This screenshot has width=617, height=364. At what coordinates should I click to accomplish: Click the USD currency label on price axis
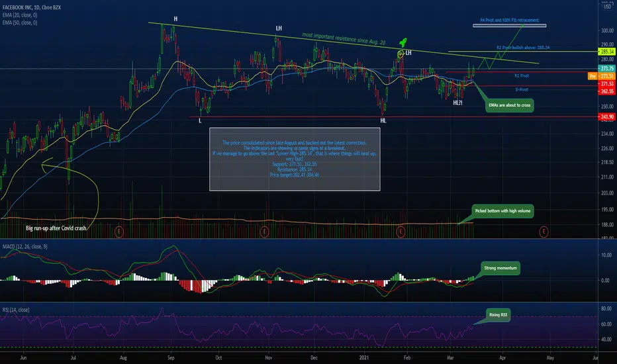[x=608, y=7]
